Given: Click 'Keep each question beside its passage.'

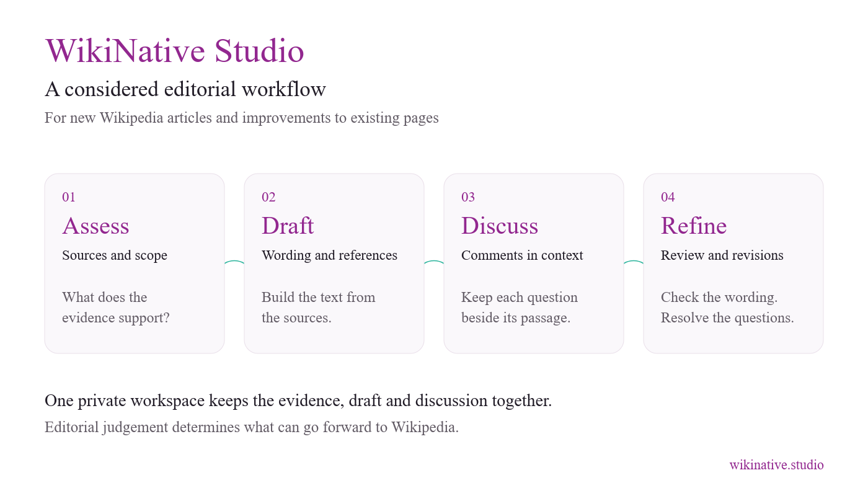Looking at the screenshot, I should click(x=520, y=308).
